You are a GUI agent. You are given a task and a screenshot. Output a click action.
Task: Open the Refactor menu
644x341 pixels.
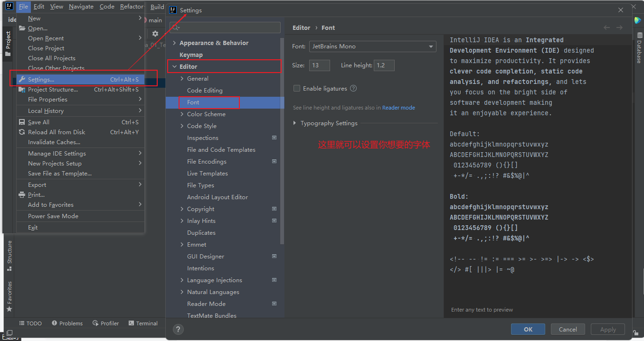click(x=132, y=7)
